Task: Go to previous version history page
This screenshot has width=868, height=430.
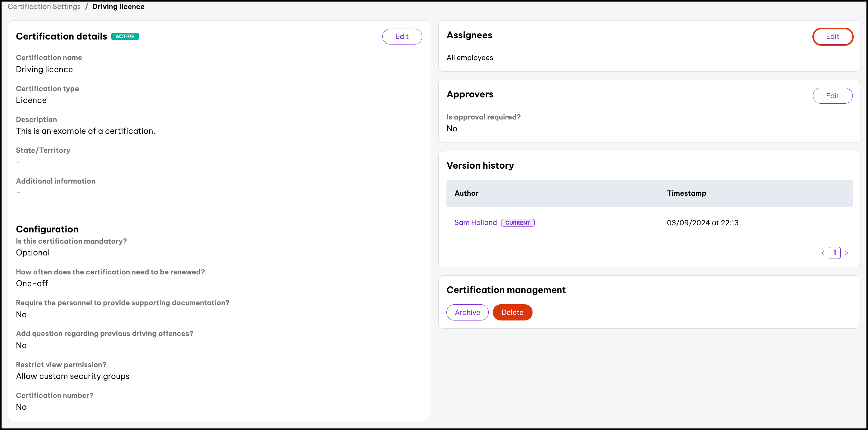Action: point(823,253)
